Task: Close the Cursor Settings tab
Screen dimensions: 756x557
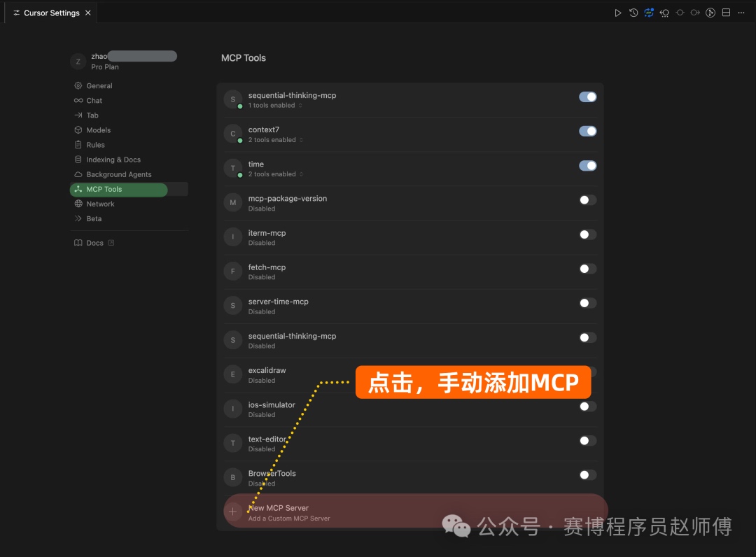Action: 87,13
